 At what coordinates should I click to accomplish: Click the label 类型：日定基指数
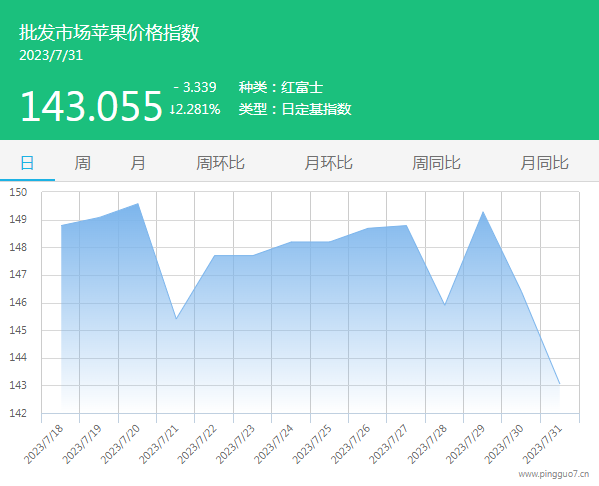(295, 109)
